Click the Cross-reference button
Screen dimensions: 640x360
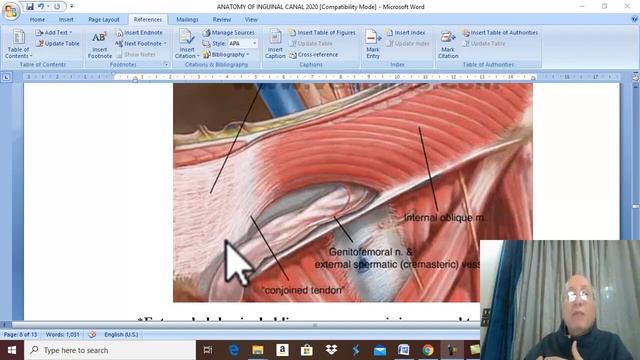click(x=314, y=54)
